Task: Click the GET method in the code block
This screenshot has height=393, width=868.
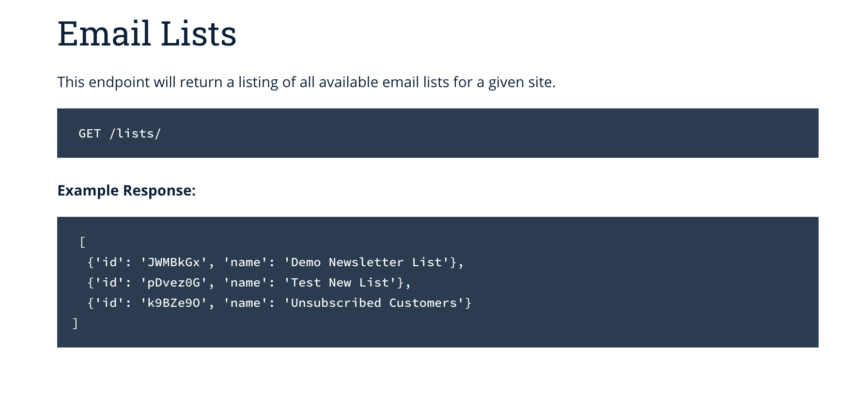Action: 90,134
